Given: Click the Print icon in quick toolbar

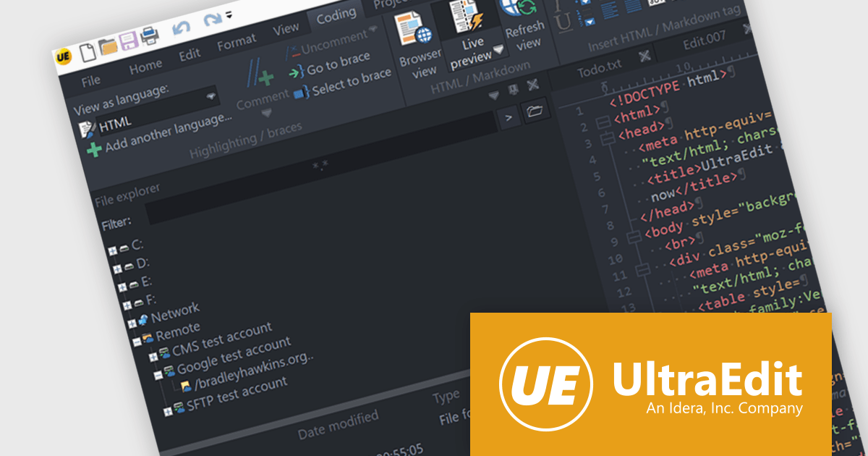Looking at the screenshot, I should point(149,35).
